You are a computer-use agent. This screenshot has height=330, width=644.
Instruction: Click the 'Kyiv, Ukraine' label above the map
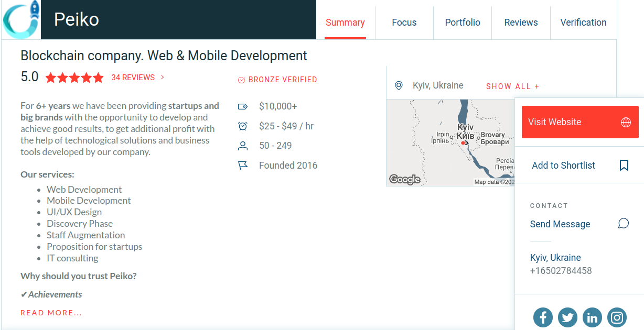438,85
